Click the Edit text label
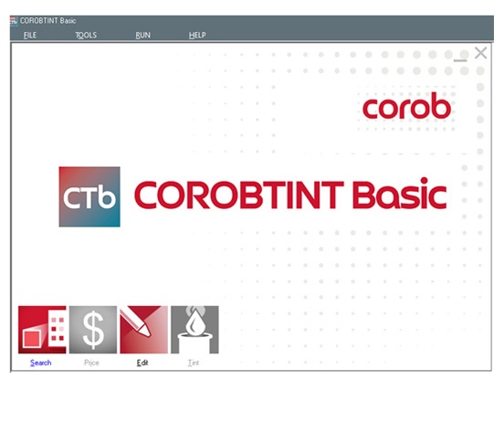The width and height of the screenshot is (504, 443). point(142,363)
